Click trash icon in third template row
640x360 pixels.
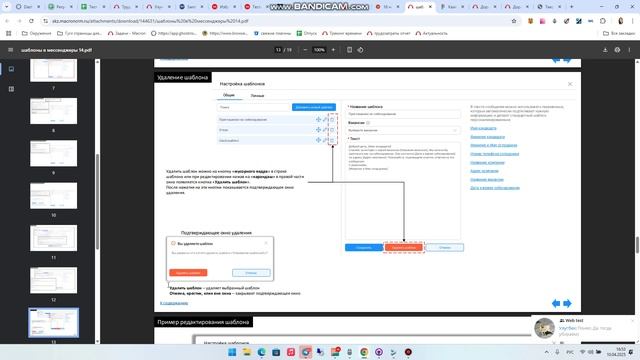click(332, 140)
